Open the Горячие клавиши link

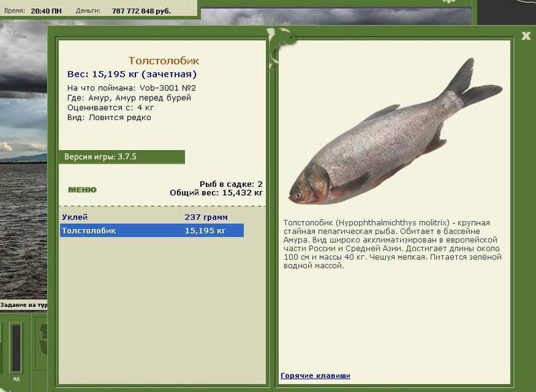pyautogui.click(x=315, y=376)
